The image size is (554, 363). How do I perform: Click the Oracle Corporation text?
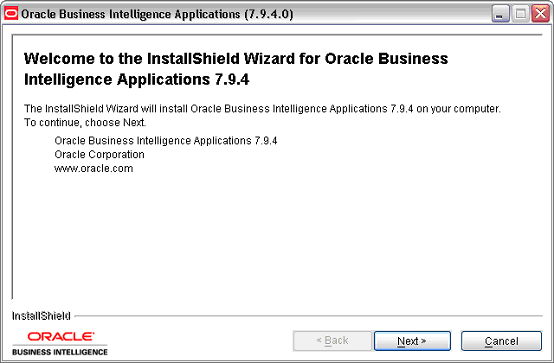click(99, 154)
